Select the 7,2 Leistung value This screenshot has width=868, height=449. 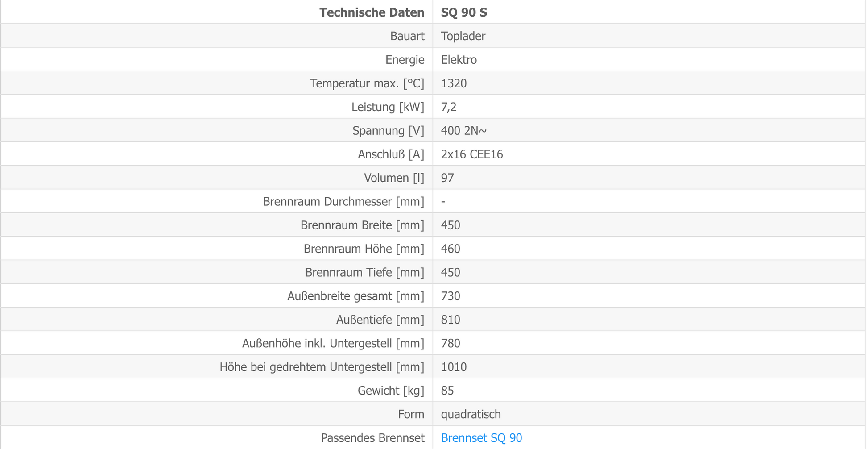click(449, 107)
